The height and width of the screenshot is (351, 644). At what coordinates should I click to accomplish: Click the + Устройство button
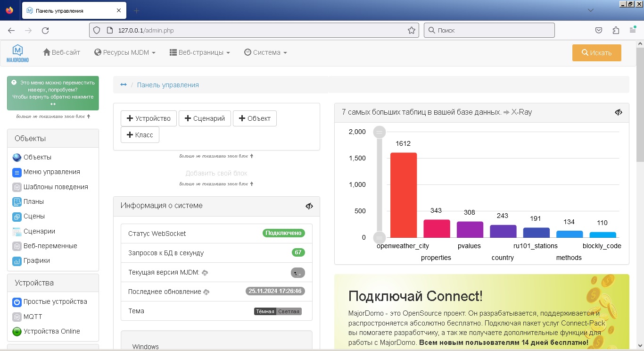point(149,118)
